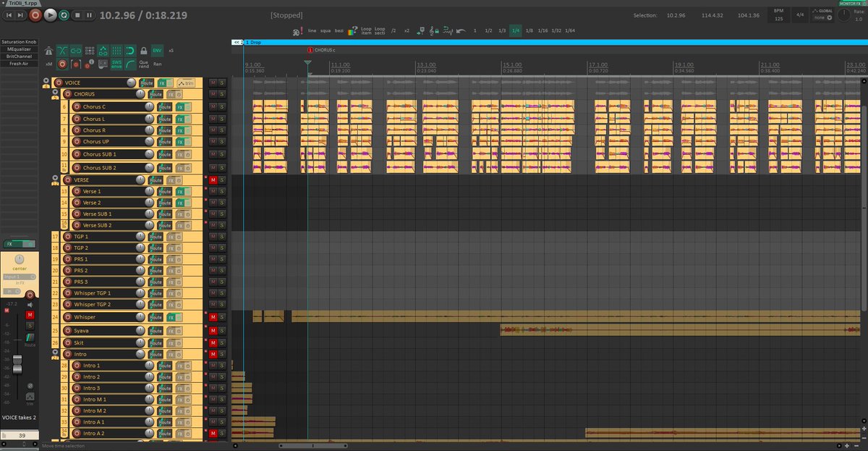The image size is (868, 451).
Task: Open Route for Whisper TGP 1 track
Action: coord(156,293)
